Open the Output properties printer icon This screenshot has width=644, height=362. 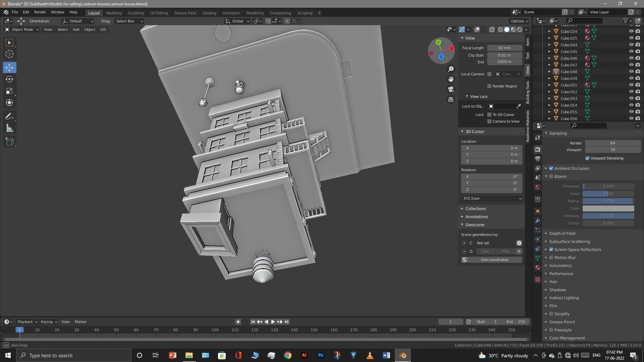(538, 159)
